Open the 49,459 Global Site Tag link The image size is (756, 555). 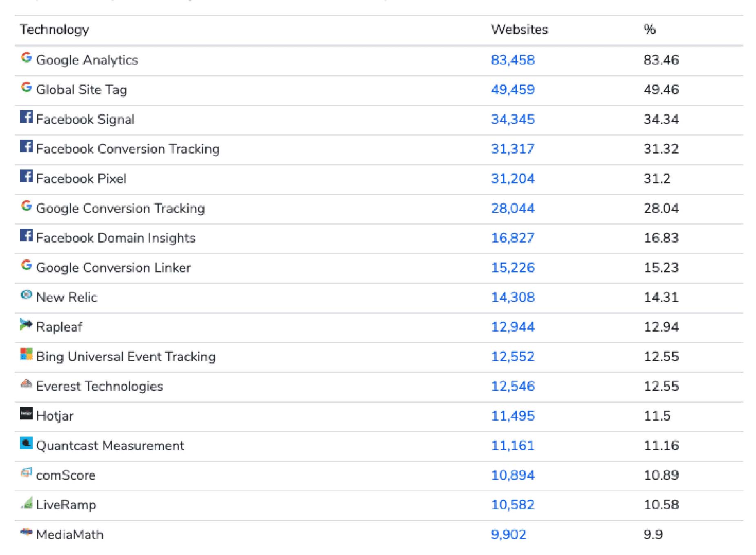click(513, 90)
